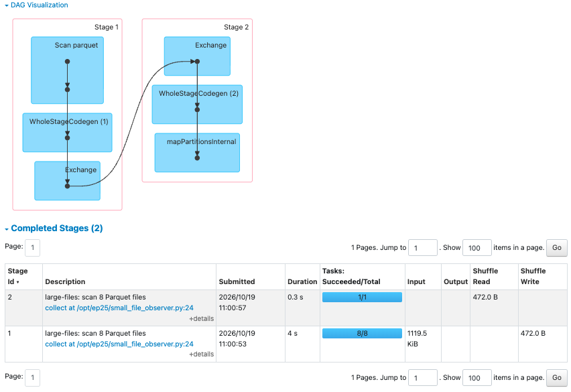
Task: Open collect link for stage 2
Action: coord(119,308)
